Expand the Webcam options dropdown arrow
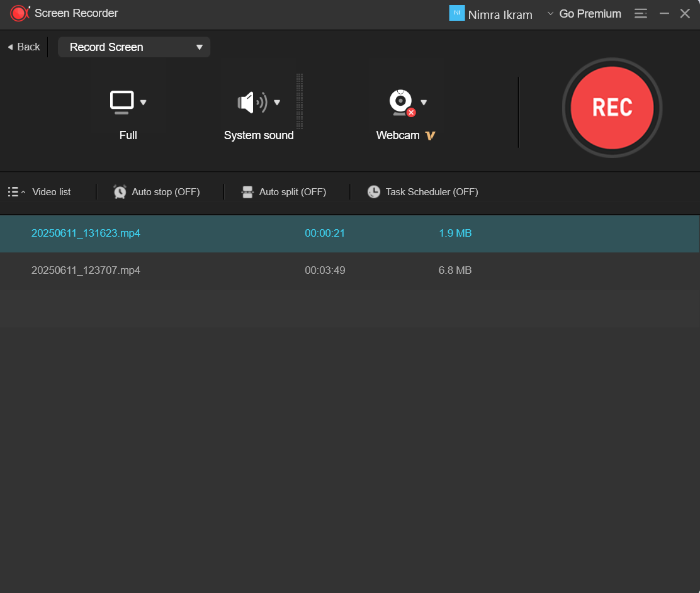Viewport: 700px width, 593px height. pos(424,103)
